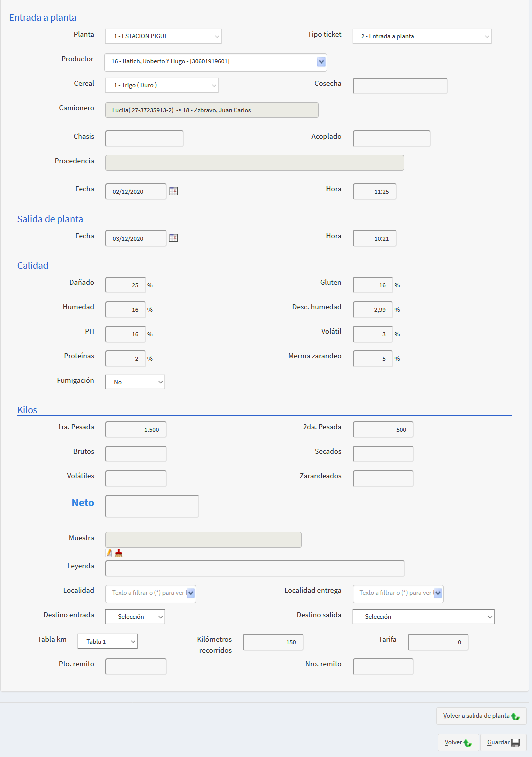Select the Kilómetros recorridos field
This screenshot has width=532, height=757.
(x=273, y=642)
